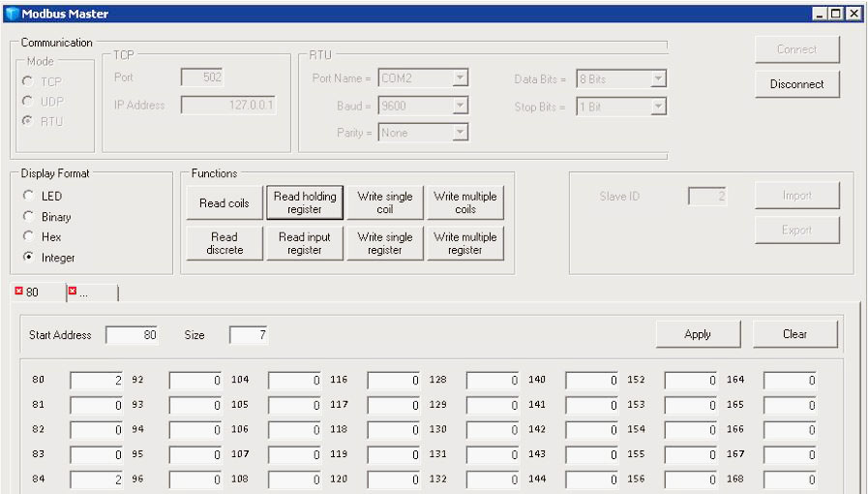
Task: Click the 'Start Address' label
Action: (60, 334)
